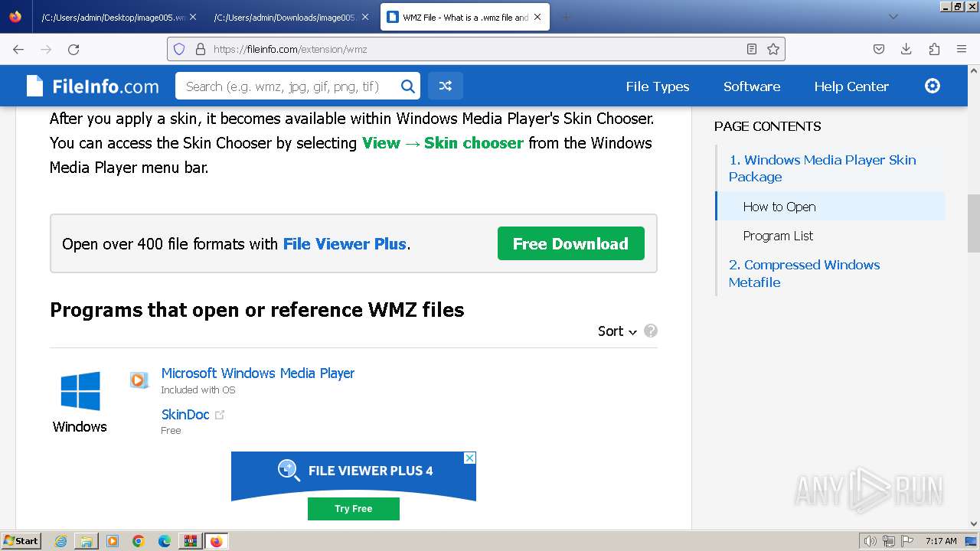Close the File Viewer Plus ad
980x551 pixels.
pos(470,458)
